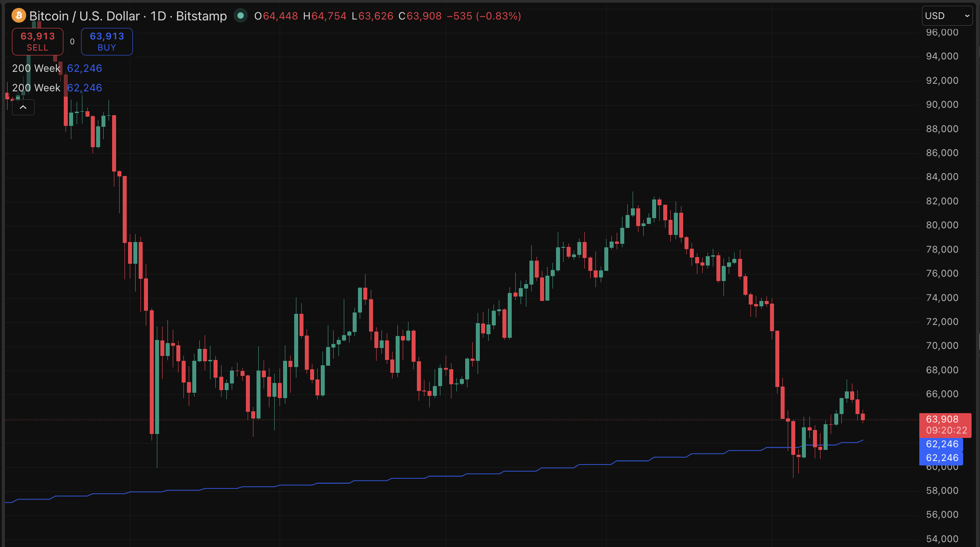The image size is (980, 547).
Task: Click the 96,000 price axis label
Action: [942, 32]
